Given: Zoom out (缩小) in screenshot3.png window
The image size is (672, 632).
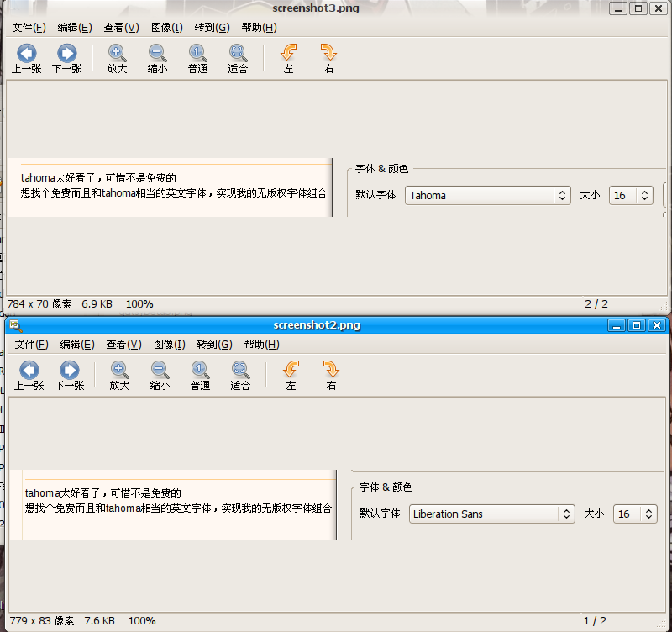Looking at the screenshot, I should [157, 59].
